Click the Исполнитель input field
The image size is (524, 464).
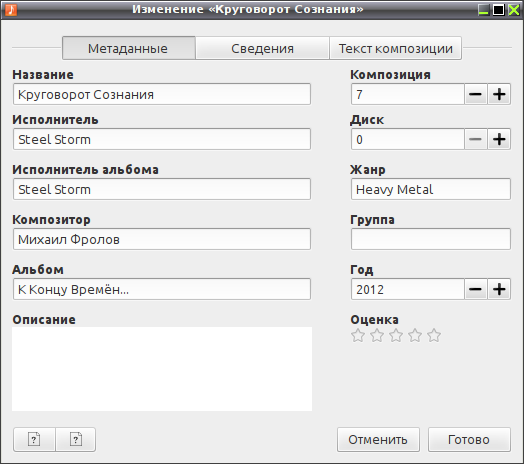coord(162,139)
